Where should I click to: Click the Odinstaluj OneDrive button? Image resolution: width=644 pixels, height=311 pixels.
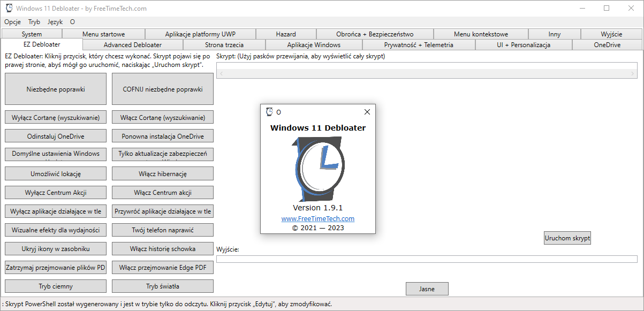pyautogui.click(x=56, y=136)
